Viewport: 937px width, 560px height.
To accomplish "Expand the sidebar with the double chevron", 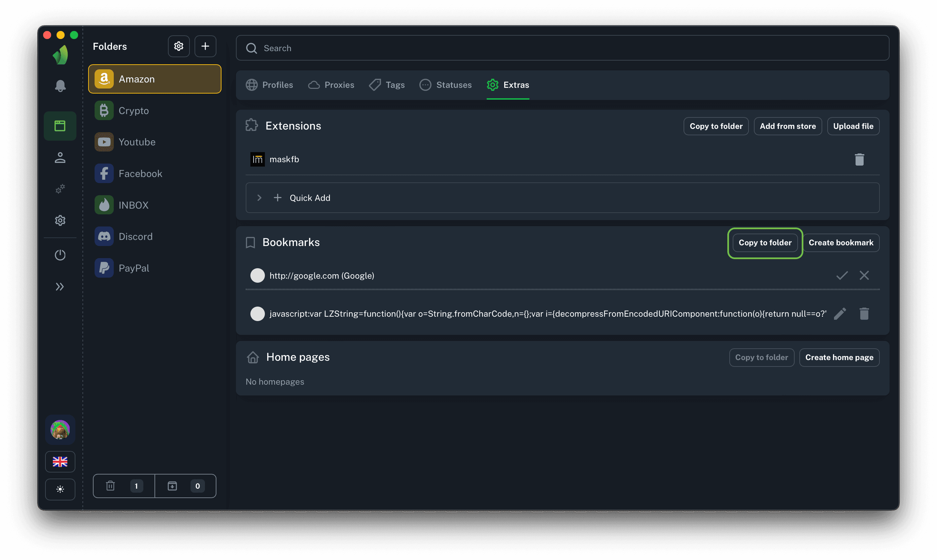I will point(60,287).
